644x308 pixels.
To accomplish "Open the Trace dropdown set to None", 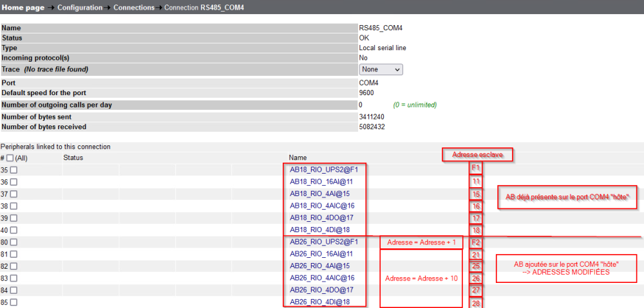I will (x=381, y=69).
